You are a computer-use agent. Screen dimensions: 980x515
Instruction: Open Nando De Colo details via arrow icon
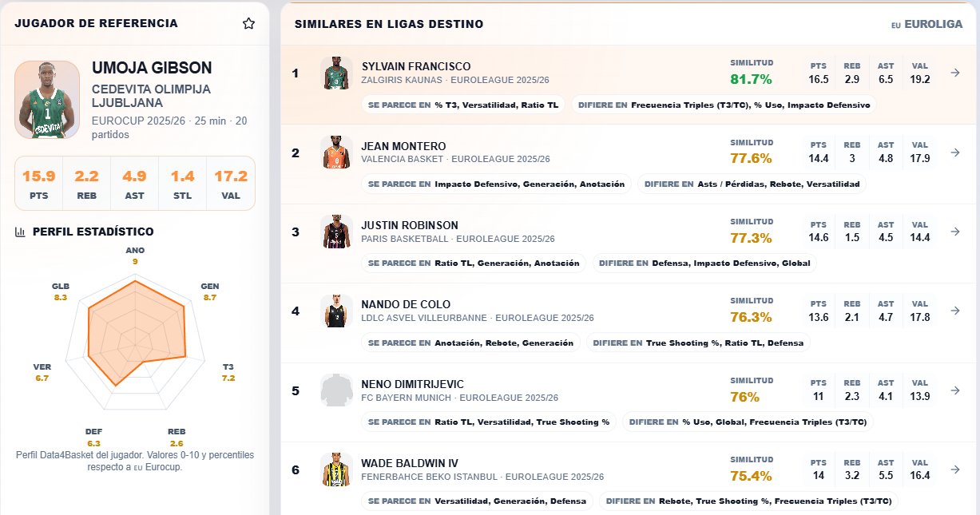954,311
